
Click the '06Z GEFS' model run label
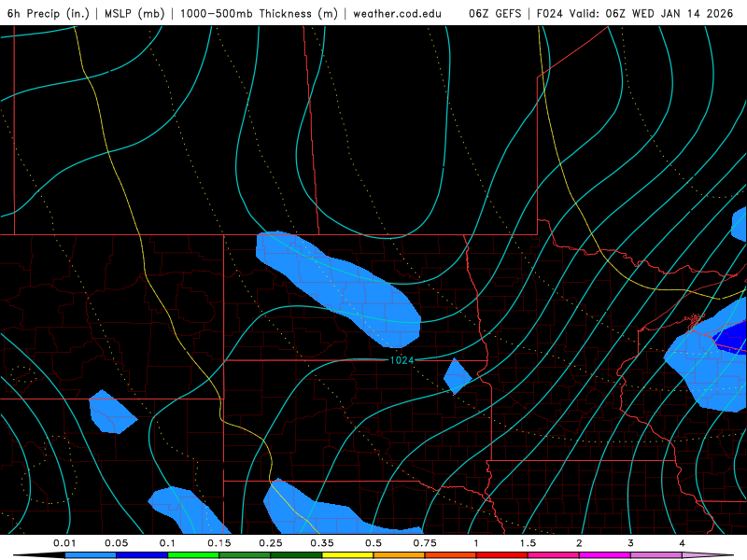click(495, 13)
